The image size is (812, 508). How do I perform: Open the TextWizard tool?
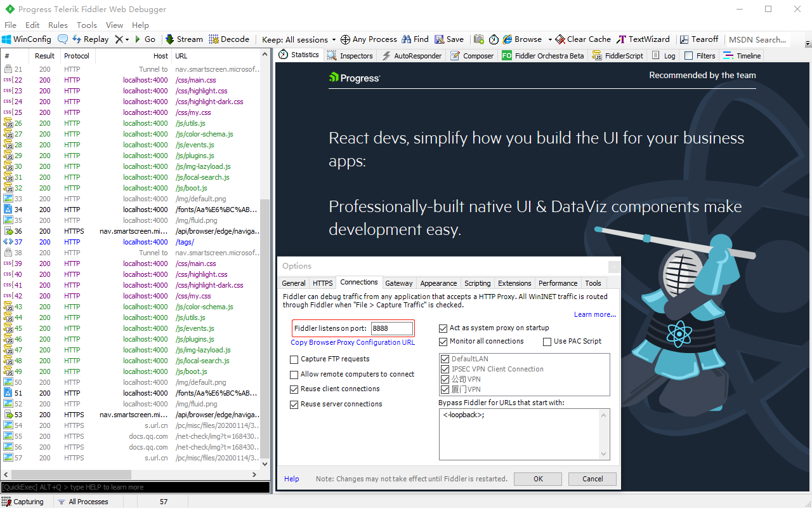643,39
